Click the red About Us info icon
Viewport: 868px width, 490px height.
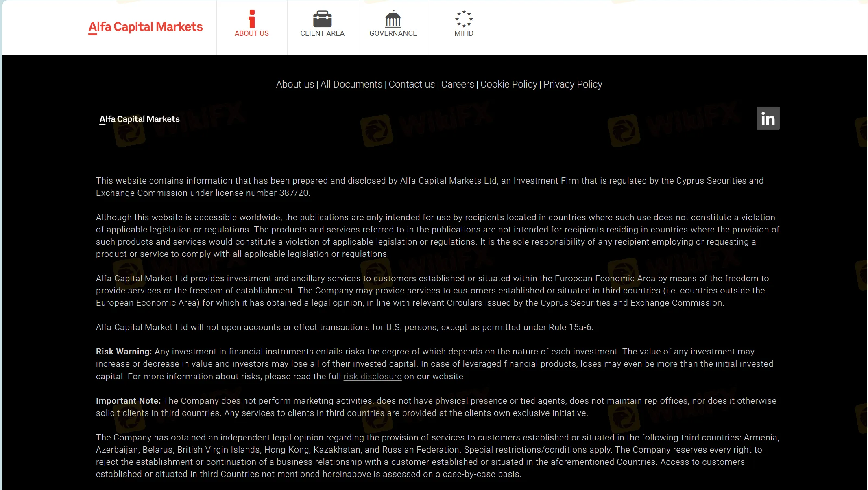pos(252,19)
